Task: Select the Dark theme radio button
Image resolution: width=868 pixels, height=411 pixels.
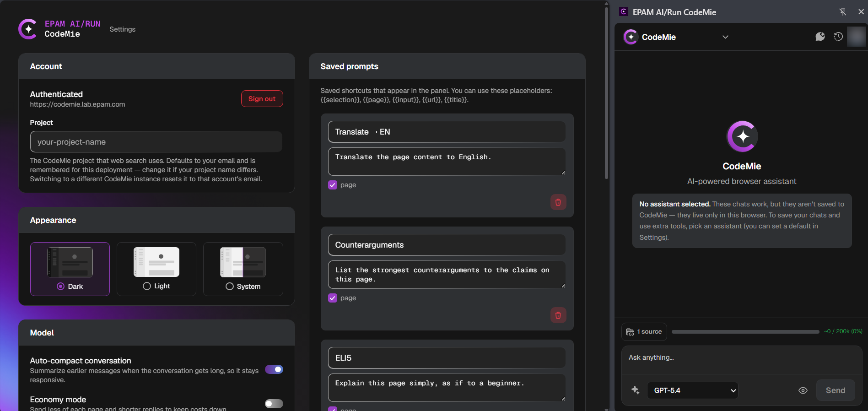Action: [60, 287]
